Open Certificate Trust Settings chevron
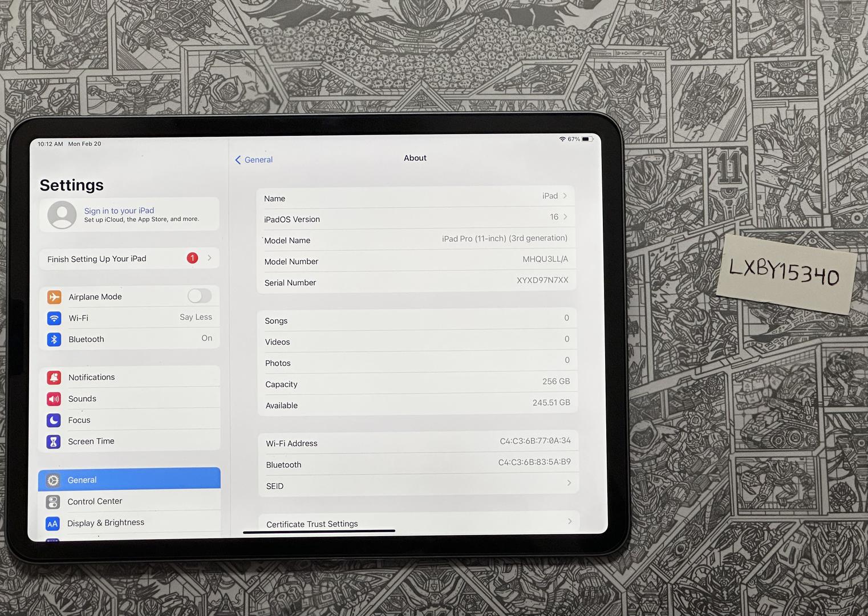The image size is (868, 616). (570, 521)
